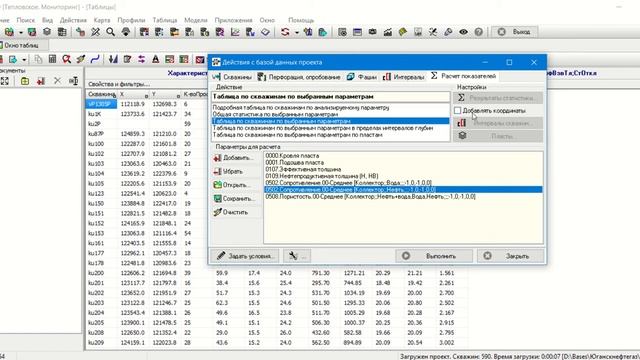Click the crossed tools icon left of magnifier

click(96, 32)
